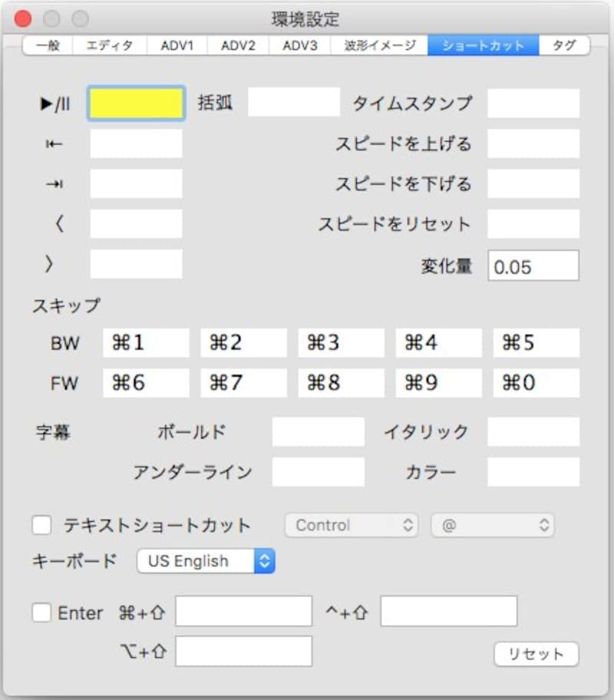Select the ⌘0 FW skip field
614x700 pixels.
click(x=536, y=382)
